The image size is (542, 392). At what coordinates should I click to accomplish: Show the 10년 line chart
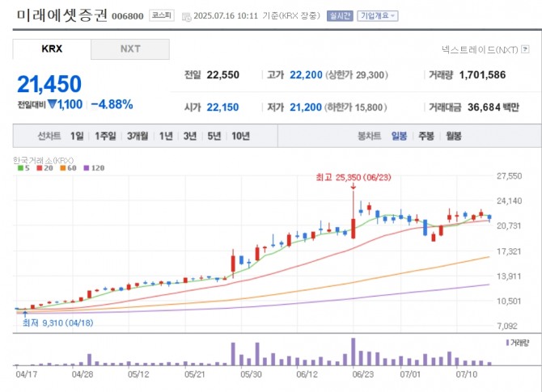240,137
